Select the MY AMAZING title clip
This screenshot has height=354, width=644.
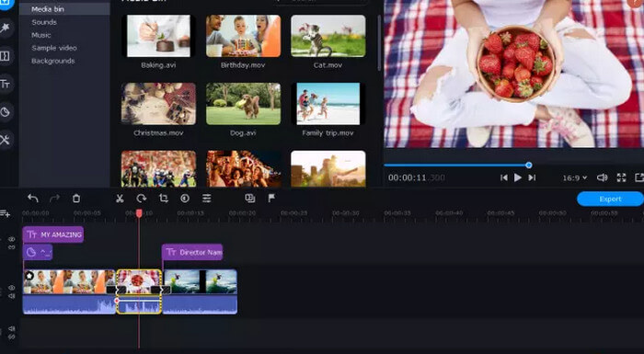point(53,234)
